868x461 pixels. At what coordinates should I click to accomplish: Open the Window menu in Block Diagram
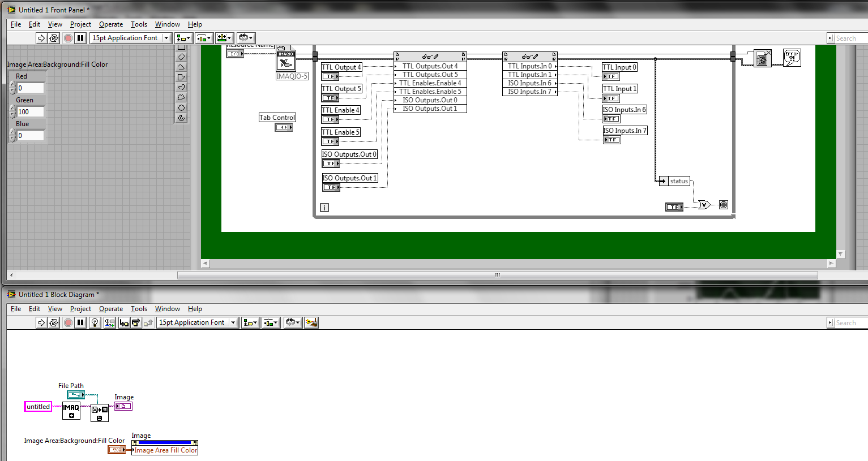coord(168,309)
